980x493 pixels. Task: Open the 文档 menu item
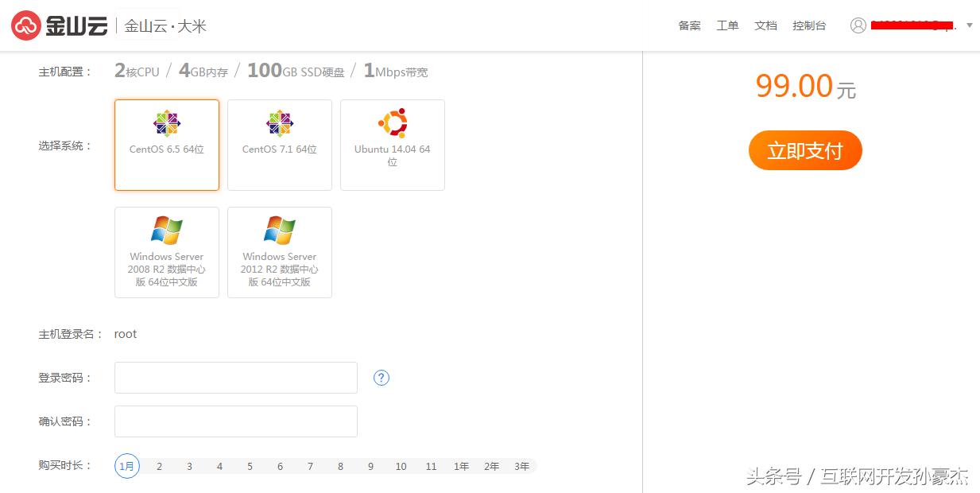point(765,25)
